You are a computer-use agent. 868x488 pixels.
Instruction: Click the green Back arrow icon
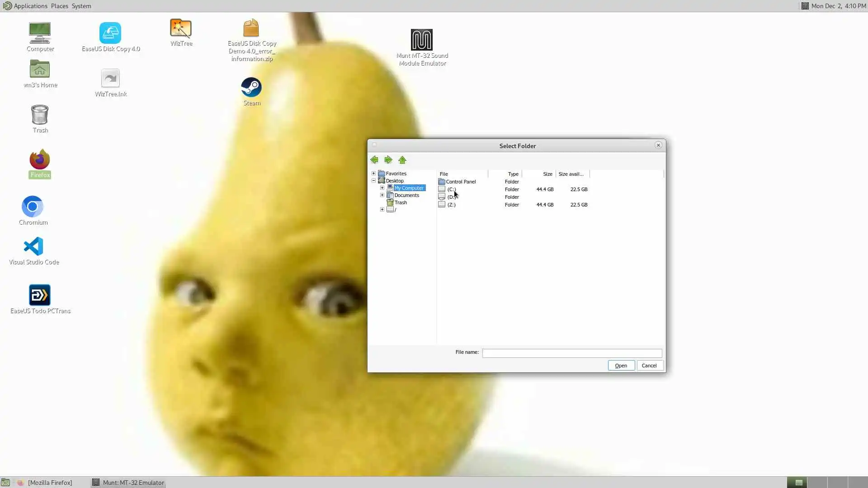[374, 160]
